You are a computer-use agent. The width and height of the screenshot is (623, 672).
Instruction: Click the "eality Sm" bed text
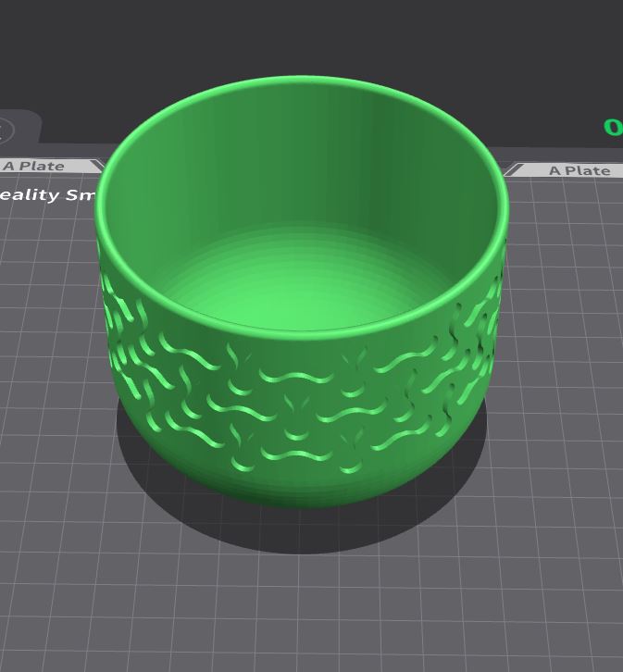click(47, 195)
